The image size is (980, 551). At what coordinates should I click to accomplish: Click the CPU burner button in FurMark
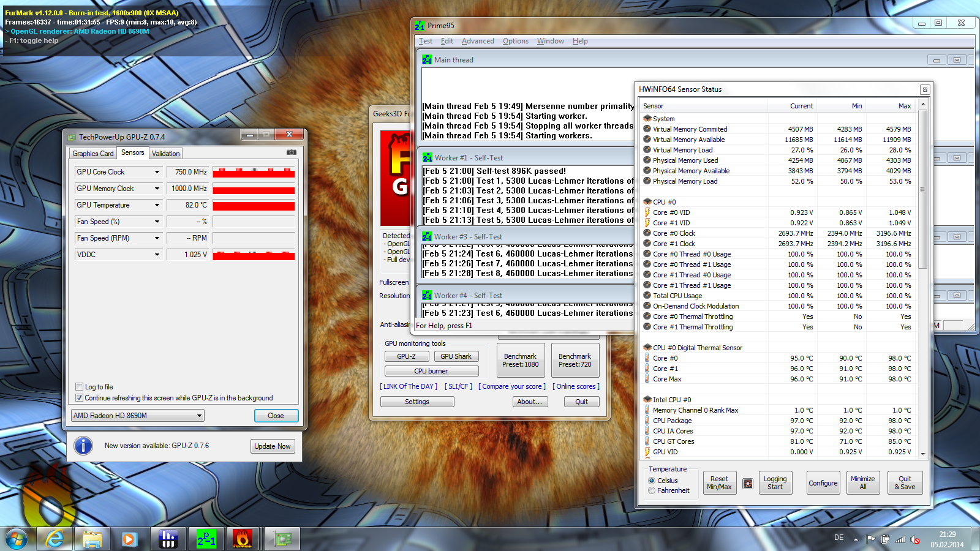(x=431, y=371)
